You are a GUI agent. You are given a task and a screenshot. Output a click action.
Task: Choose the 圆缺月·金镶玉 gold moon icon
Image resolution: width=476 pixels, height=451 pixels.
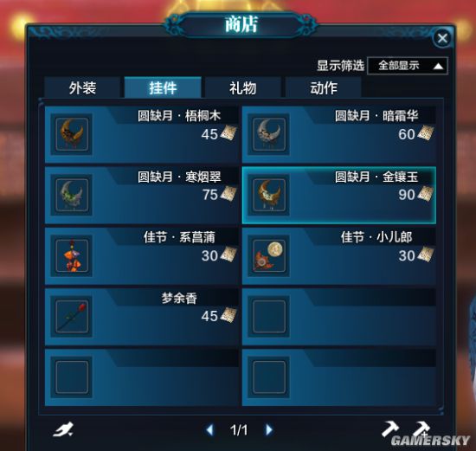(x=269, y=195)
